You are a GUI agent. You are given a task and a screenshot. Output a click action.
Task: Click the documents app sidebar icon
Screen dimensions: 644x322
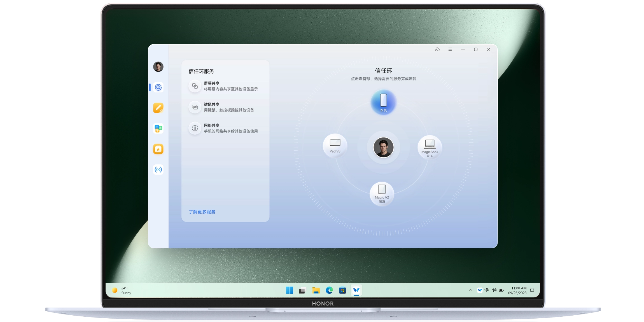click(158, 129)
